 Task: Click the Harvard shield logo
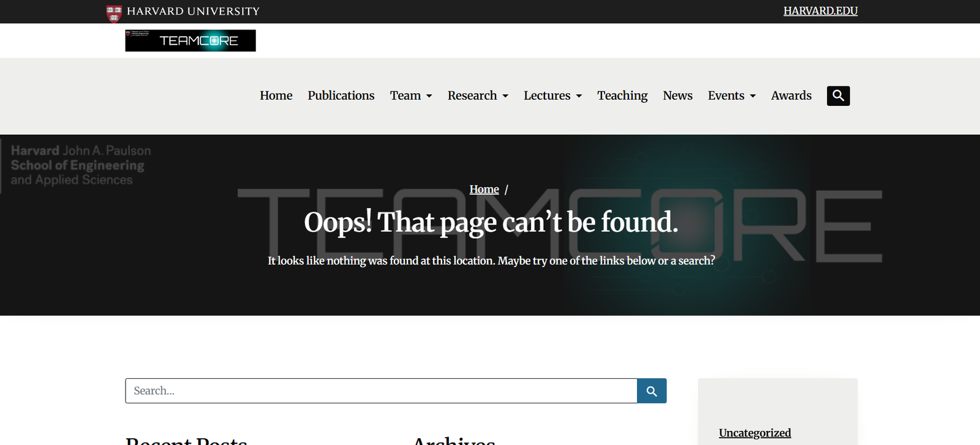point(114,12)
